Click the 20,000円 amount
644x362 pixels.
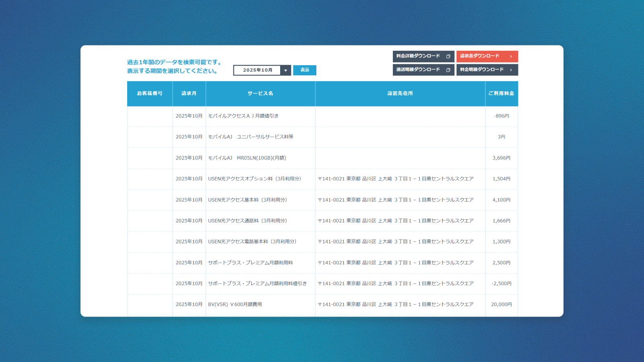(x=502, y=304)
